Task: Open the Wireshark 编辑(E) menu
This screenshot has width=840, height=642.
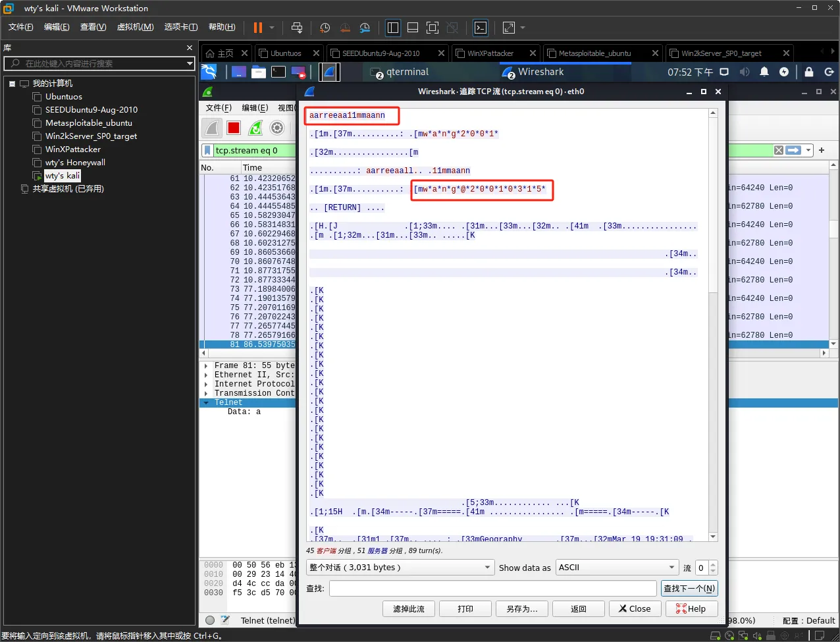Action: pyautogui.click(x=255, y=108)
